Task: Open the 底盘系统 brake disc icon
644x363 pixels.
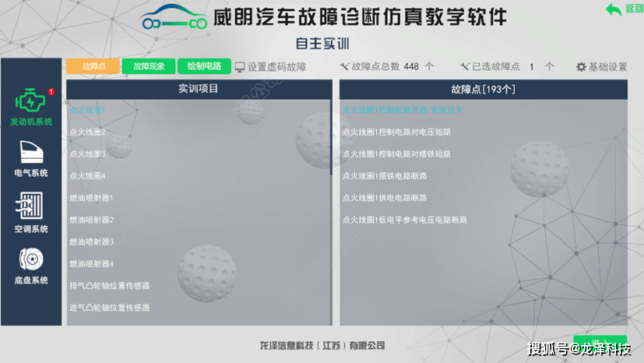Action: pos(31,259)
